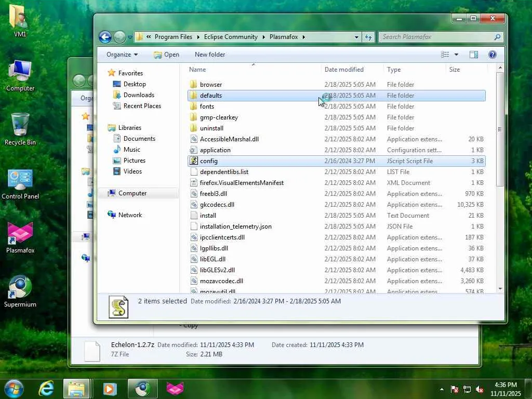Select mozavcodec.dll file
The width and height of the screenshot is (532, 399).
click(x=221, y=281)
